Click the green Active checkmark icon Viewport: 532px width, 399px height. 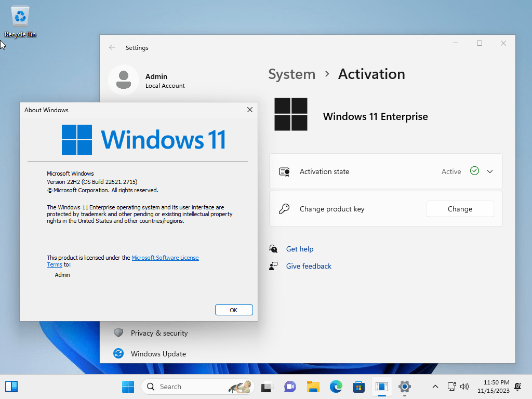point(474,171)
